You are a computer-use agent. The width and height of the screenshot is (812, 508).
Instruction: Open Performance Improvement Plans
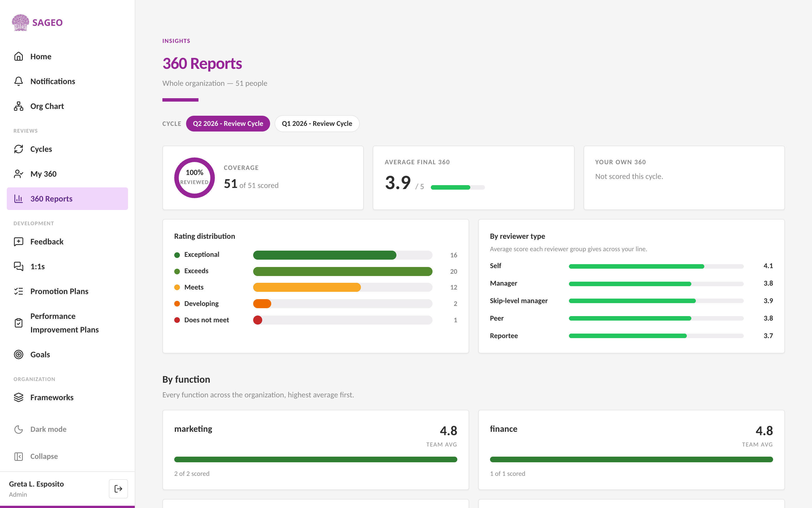pos(67,323)
